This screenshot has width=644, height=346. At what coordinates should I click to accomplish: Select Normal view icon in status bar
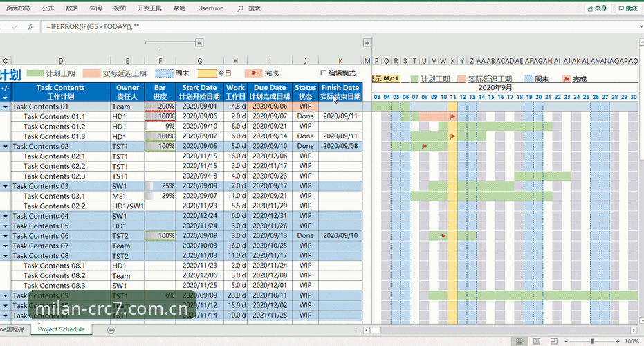point(519,341)
